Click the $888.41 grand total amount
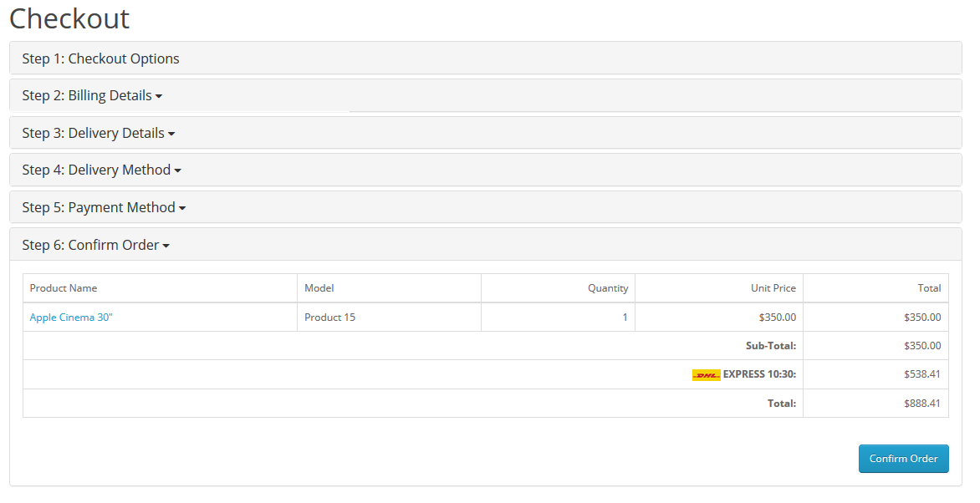 (x=921, y=404)
